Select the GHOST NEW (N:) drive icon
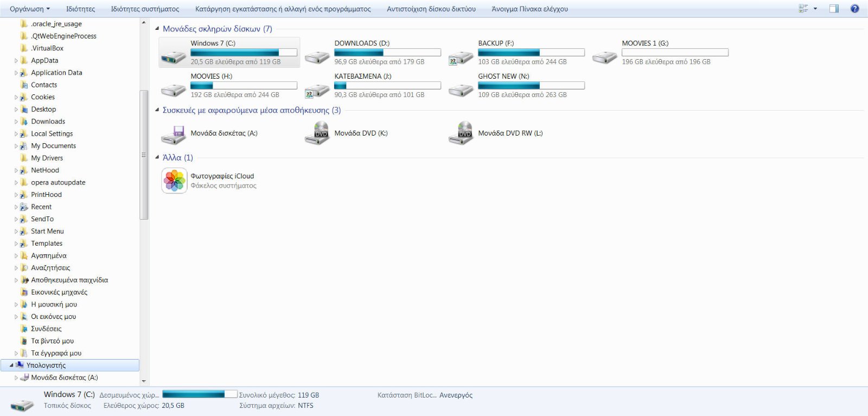This screenshot has width=868, height=416. click(x=461, y=89)
